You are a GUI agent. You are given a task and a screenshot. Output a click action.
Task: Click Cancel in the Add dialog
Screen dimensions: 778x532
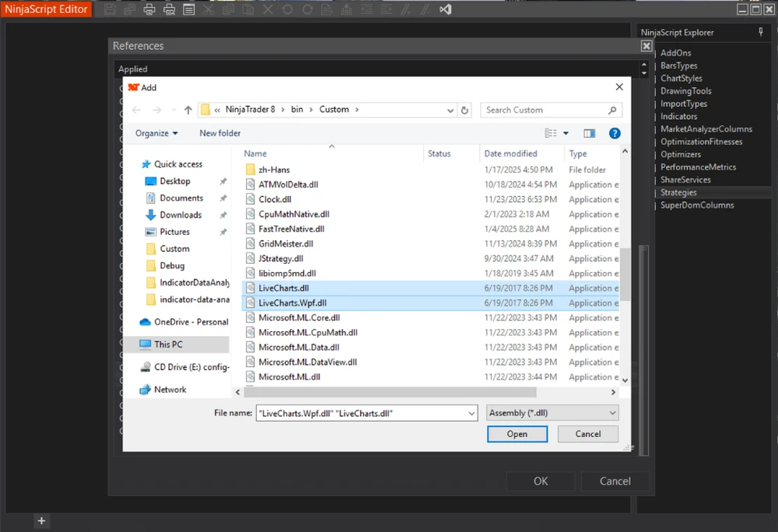[587, 434]
